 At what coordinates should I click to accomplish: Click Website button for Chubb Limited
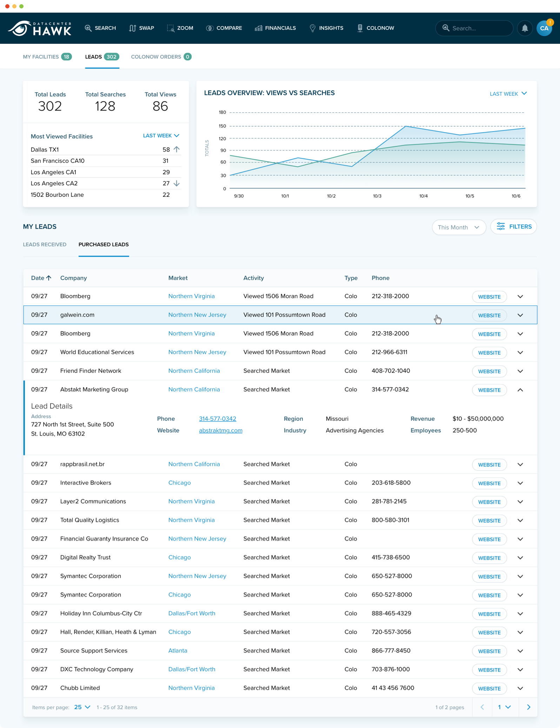pos(489,688)
